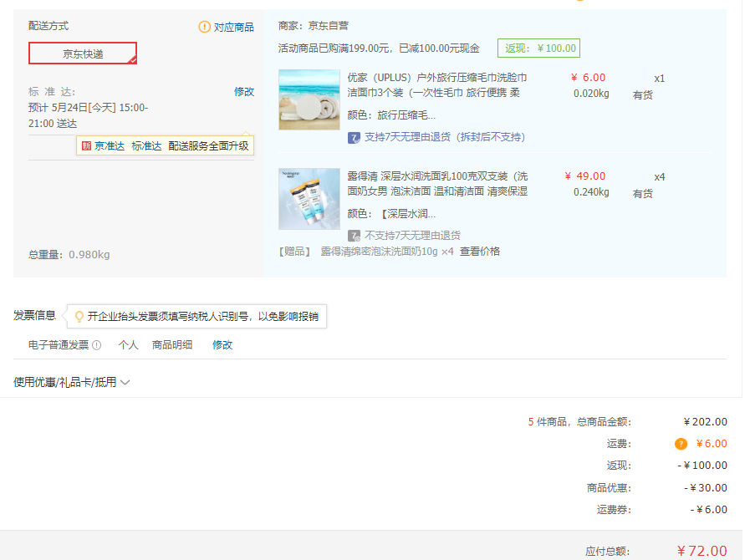Click the red 新 badge icon in delivery notice
Screen dimensions: 750x560
(x=86, y=146)
